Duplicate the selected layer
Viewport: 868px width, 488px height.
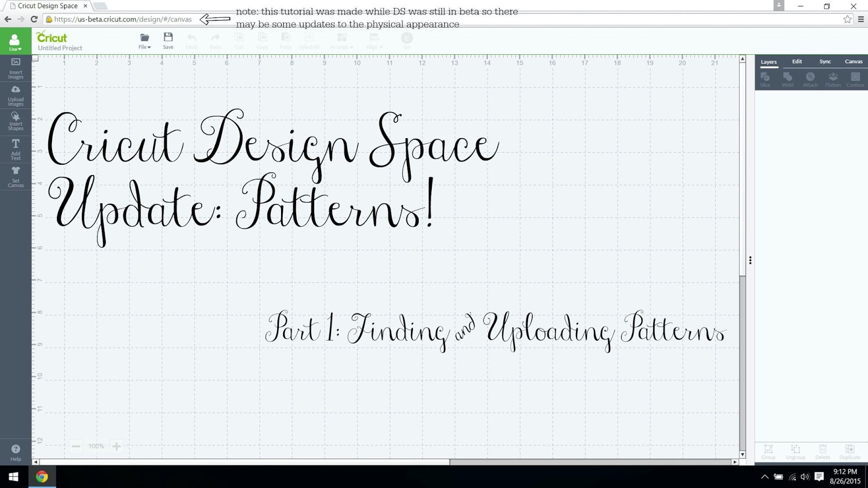850,452
